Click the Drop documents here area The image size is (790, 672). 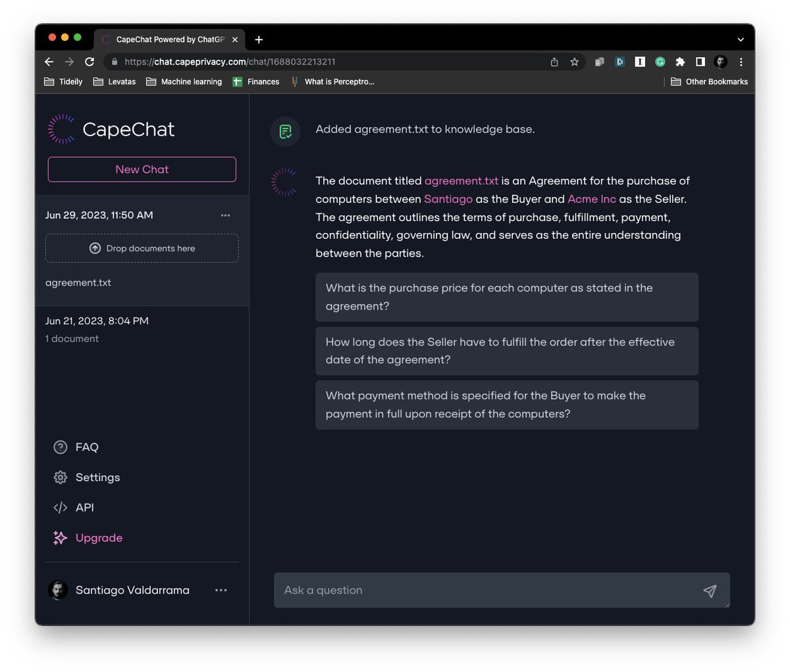(142, 248)
